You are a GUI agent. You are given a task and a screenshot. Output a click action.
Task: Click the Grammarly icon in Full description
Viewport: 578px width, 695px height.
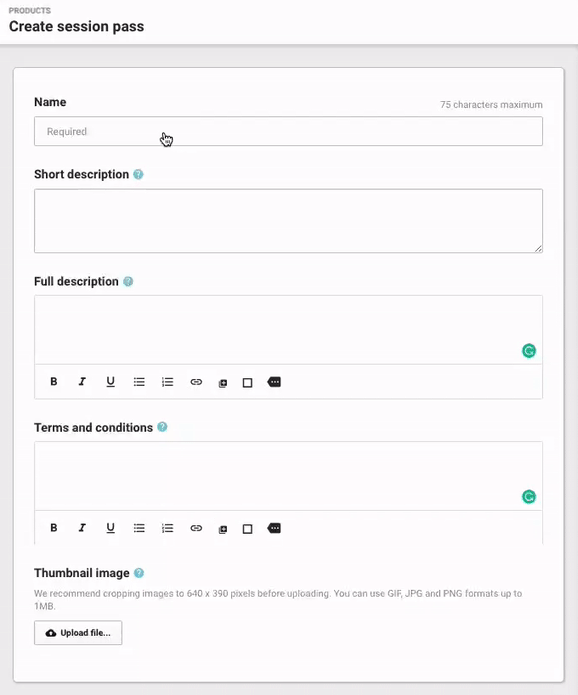click(x=529, y=351)
